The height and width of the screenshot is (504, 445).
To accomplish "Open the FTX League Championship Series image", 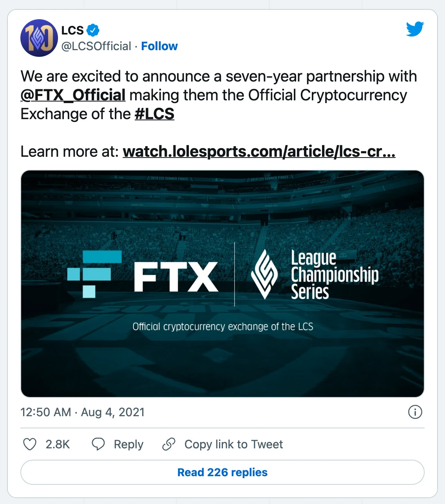I will [x=222, y=283].
